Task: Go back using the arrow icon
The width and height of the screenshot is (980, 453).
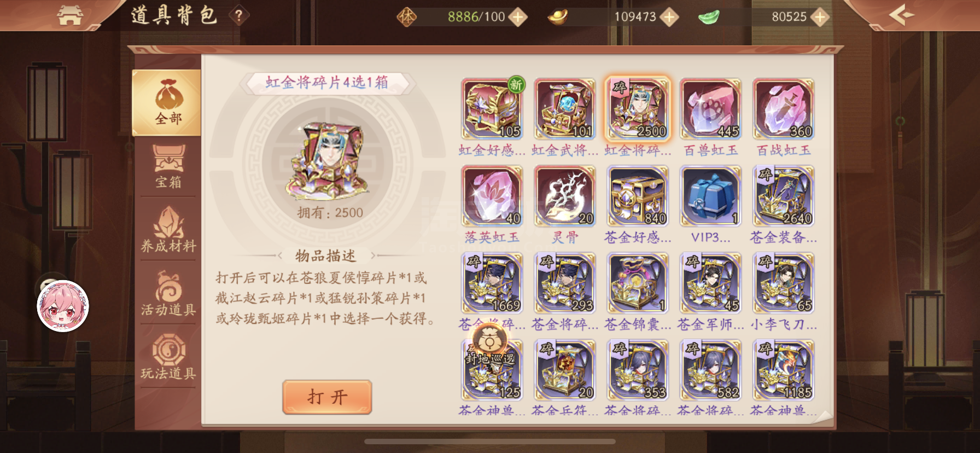Action: [901, 15]
